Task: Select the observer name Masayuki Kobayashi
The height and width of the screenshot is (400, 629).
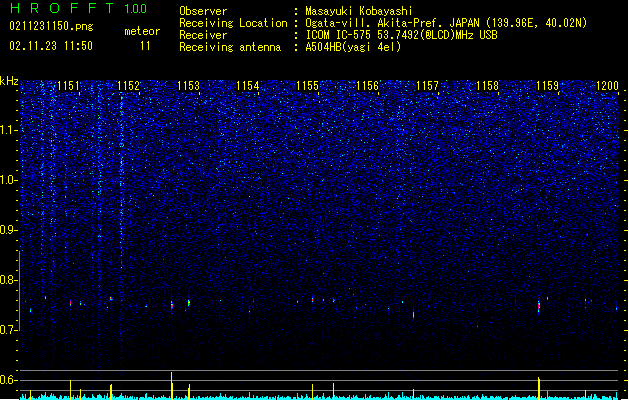Action: click(359, 11)
